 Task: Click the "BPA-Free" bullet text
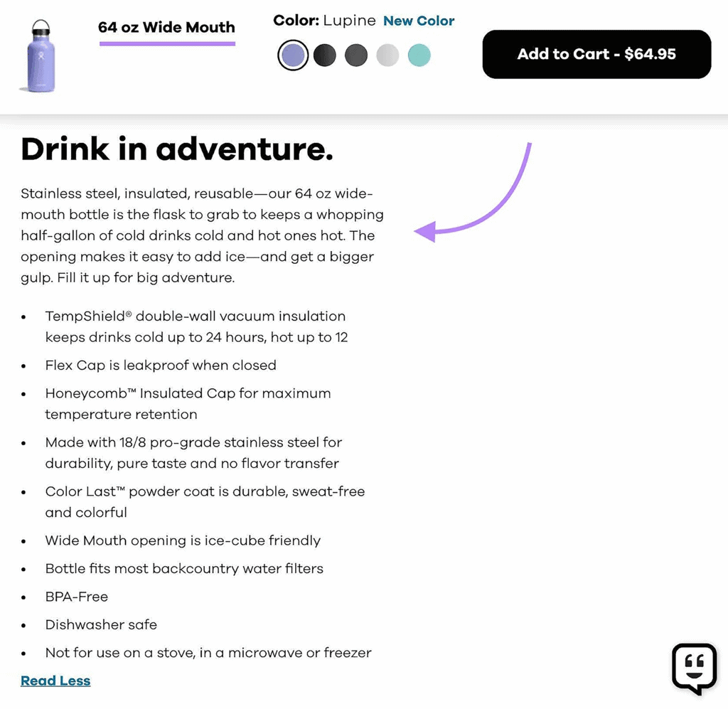(76, 597)
